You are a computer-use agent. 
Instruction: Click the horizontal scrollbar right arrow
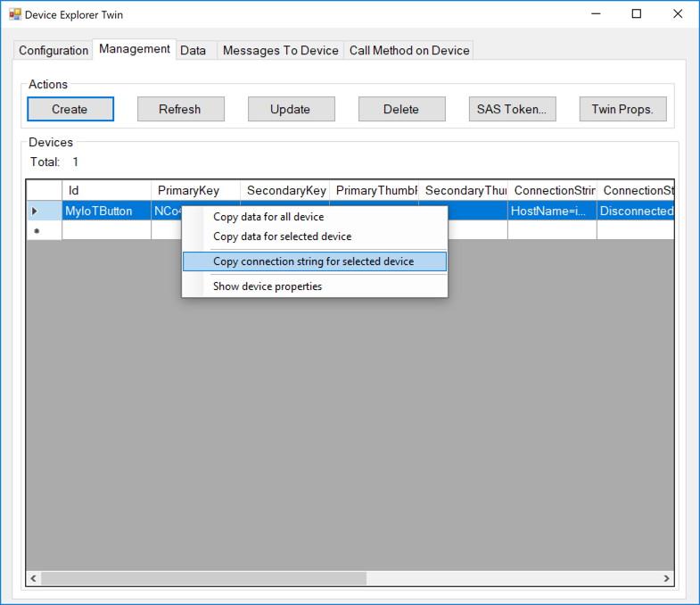coord(666,578)
